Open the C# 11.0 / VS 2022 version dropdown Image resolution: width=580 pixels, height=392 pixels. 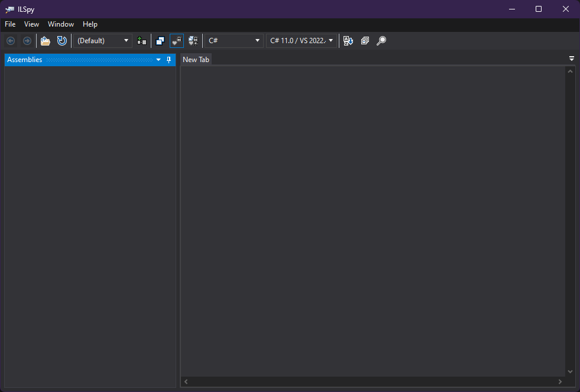[302, 40]
